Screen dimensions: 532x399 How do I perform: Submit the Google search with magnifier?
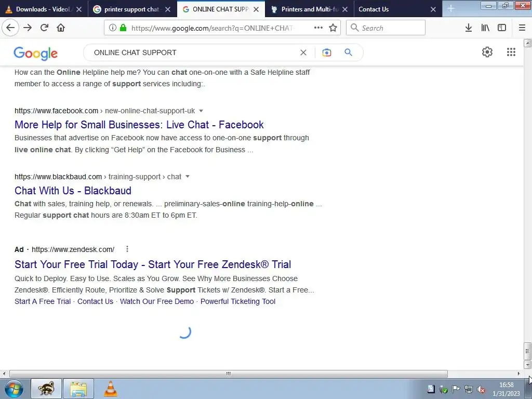348,52
